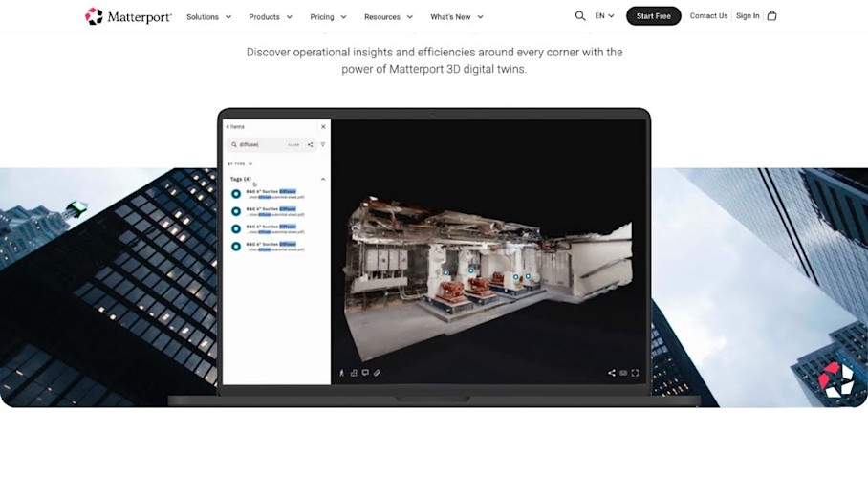
Task: Switch to the floor plan view icon
Action: [x=354, y=373]
